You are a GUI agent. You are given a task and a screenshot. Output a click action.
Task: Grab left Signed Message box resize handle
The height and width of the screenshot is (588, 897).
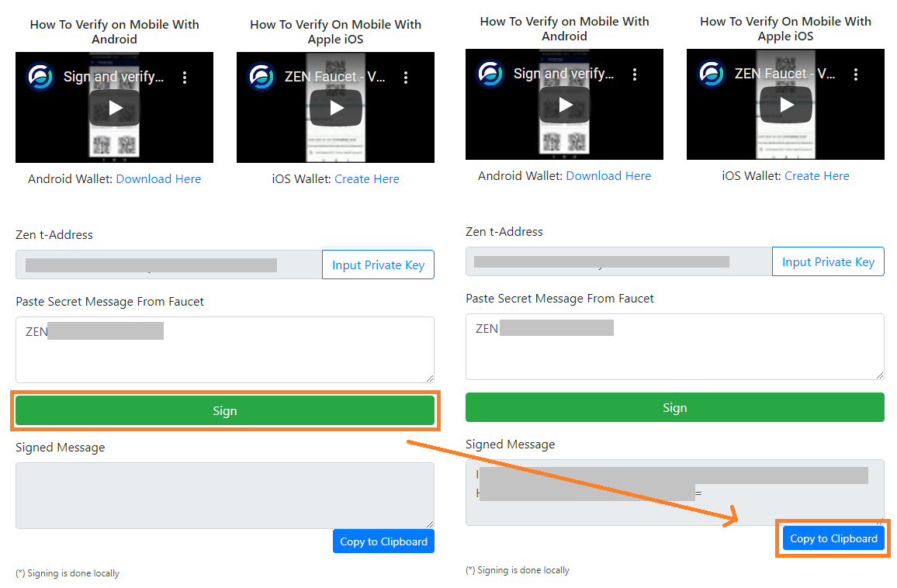tap(430, 524)
